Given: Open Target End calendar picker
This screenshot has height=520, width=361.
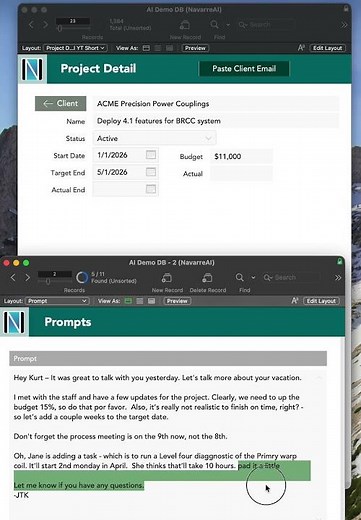Looking at the screenshot, I should click(x=151, y=172).
